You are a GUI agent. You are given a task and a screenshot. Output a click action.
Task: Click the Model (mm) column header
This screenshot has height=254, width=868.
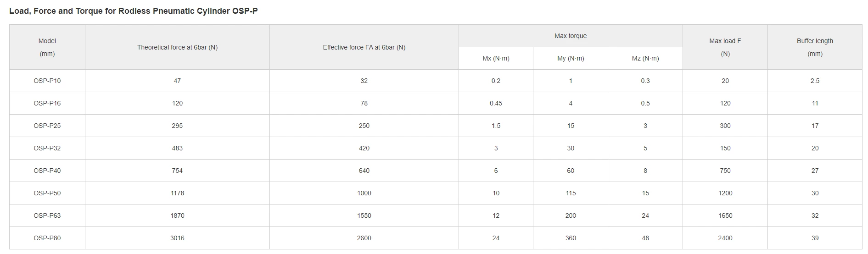(x=47, y=47)
